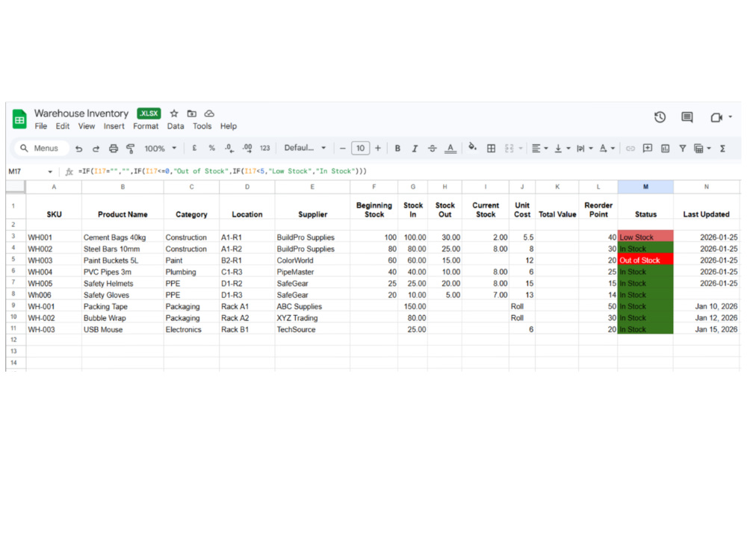Open the fill color picker
Image resolution: width=747 pixels, height=560 pixels.
click(473, 148)
